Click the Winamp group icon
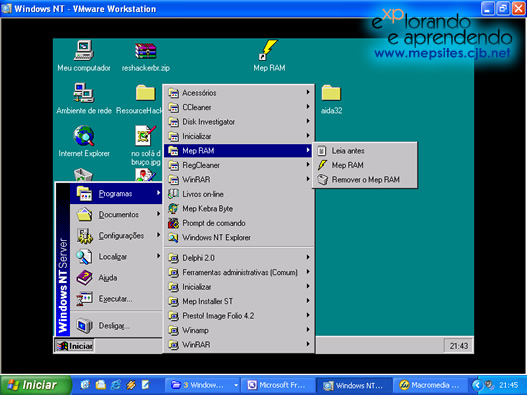Screen dimensions: 527x395 (x=173, y=330)
